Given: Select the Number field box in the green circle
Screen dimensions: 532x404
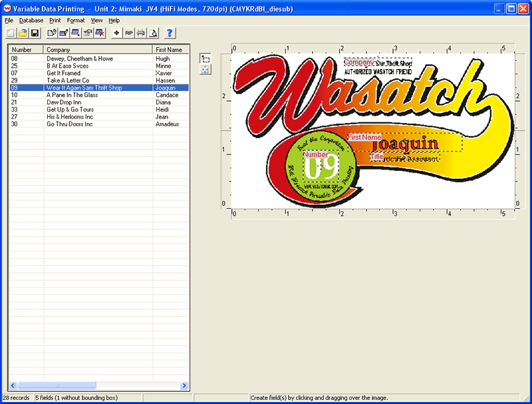Looking at the screenshot, I should (x=321, y=166).
